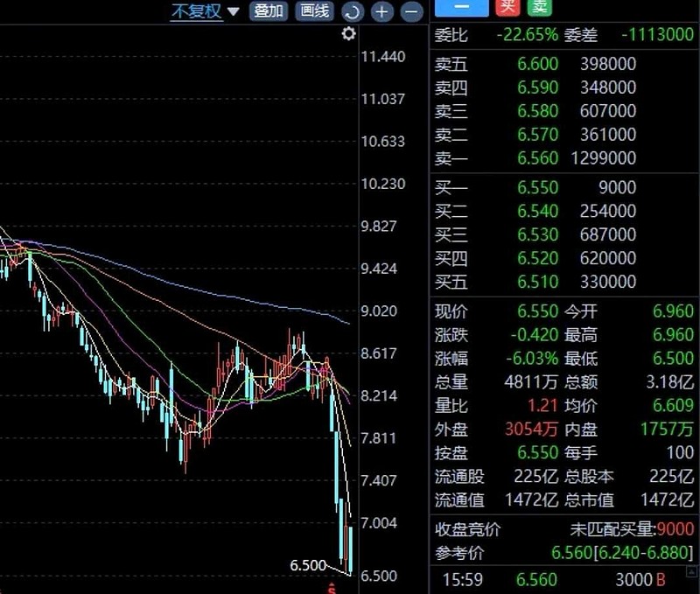Open chart settings gear icon
This screenshot has width=700, height=594.
(348, 34)
